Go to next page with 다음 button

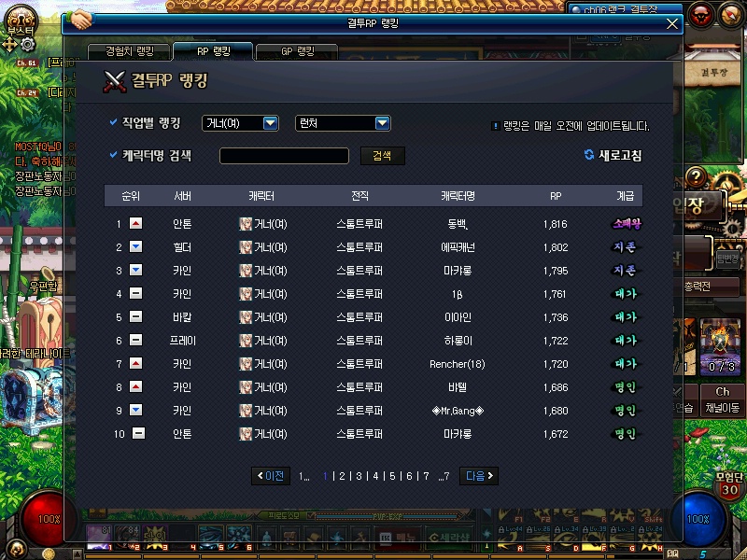(478, 476)
